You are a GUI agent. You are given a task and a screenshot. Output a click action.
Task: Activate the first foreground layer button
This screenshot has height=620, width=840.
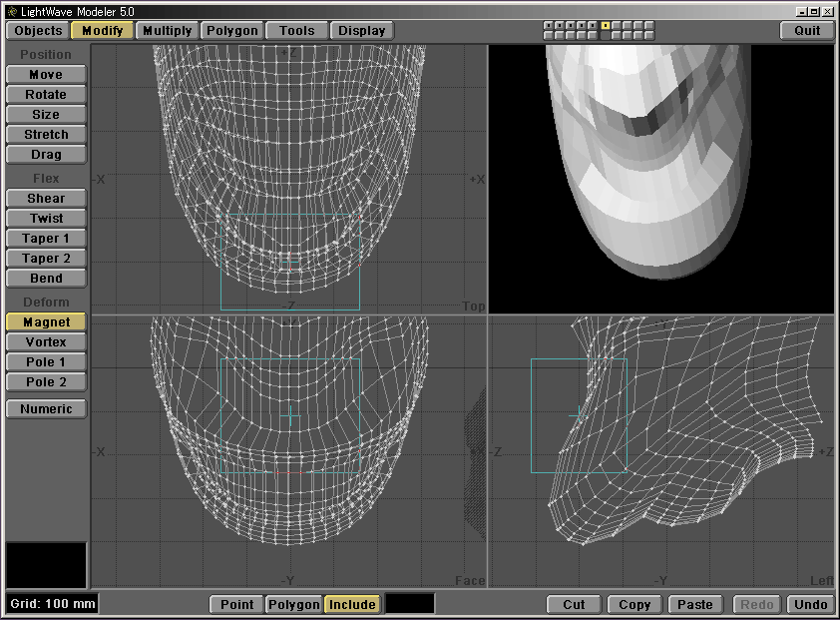548,25
